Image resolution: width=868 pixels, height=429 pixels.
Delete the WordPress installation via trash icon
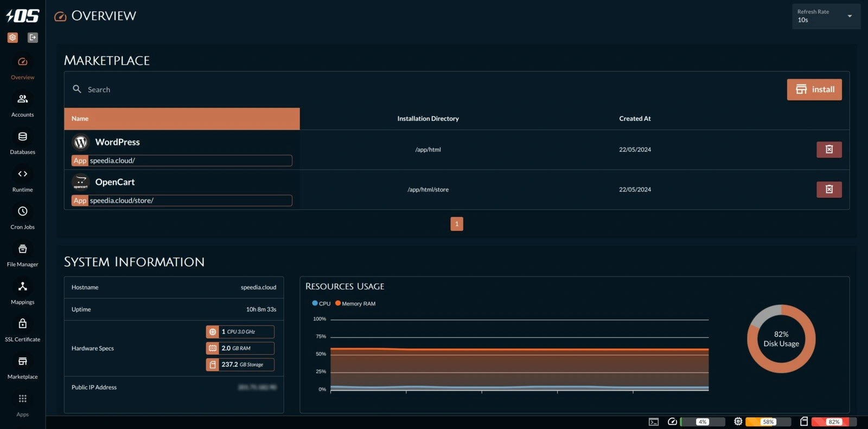(x=828, y=150)
